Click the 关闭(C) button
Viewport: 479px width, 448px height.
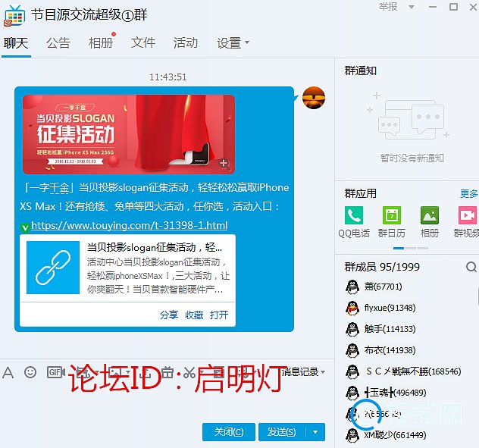(x=229, y=432)
